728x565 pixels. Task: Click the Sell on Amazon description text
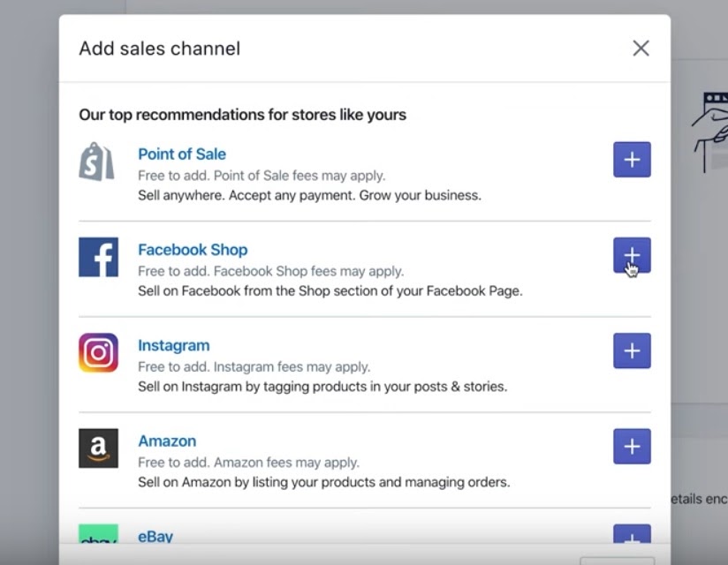(323, 482)
